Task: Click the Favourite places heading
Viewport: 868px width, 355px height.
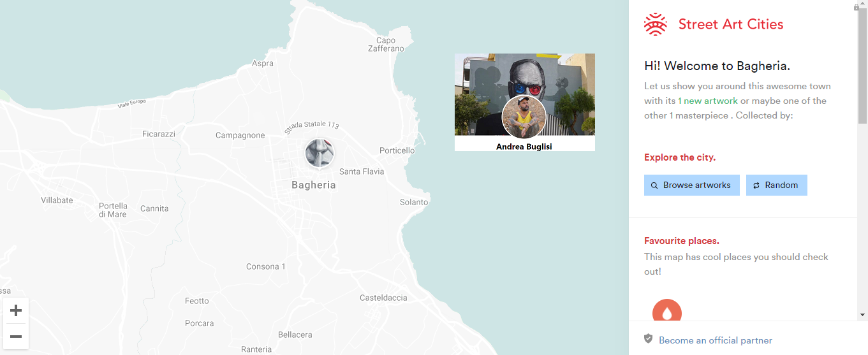Action: (x=682, y=241)
